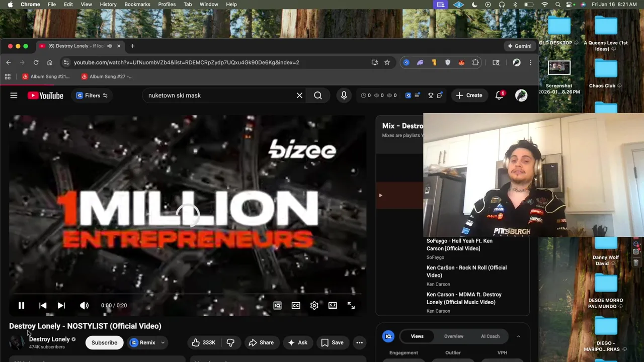Open YouTube notifications bell
Viewport: 644px width, 362px height.
[499, 95]
